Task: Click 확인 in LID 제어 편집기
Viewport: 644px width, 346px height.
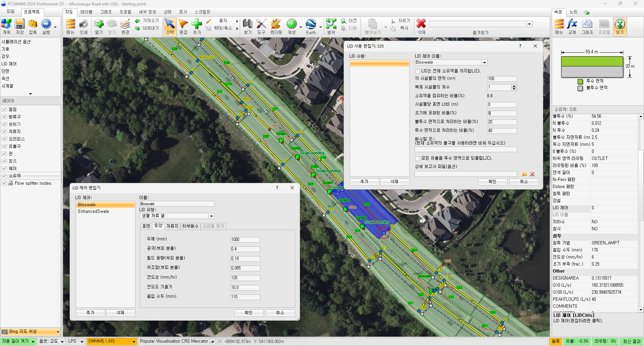Action: tap(248, 312)
